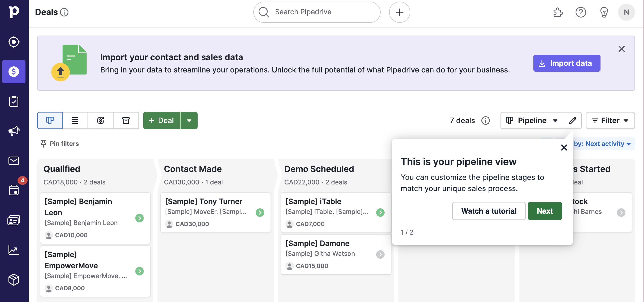Open the Filter dropdown
The width and height of the screenshot is (644, 302).
(x=610, y=120)
